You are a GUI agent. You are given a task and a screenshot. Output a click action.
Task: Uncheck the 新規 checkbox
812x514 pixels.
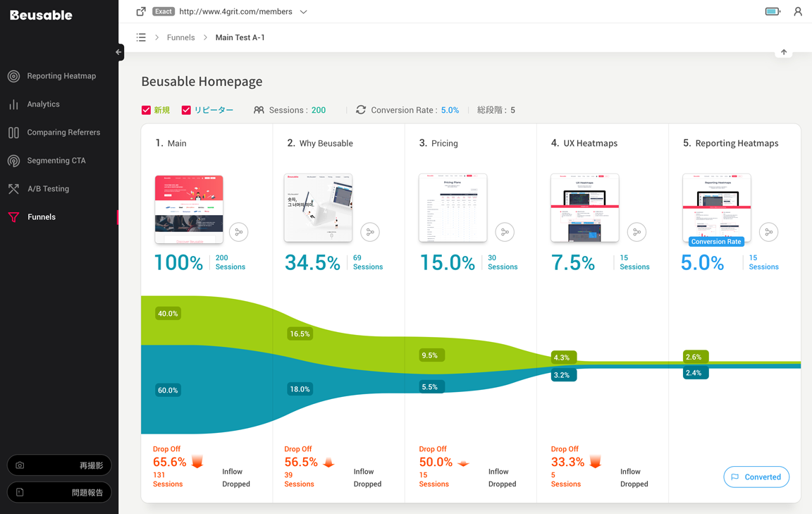pos(146,110)
